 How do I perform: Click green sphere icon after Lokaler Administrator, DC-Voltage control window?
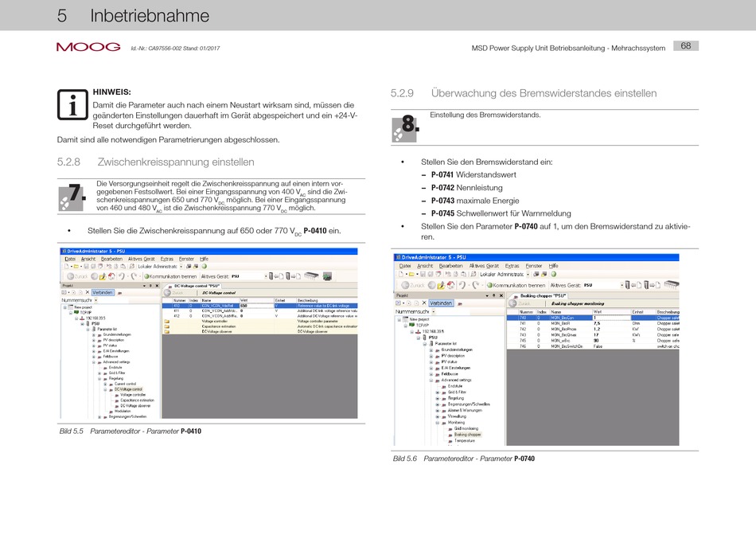204,266
